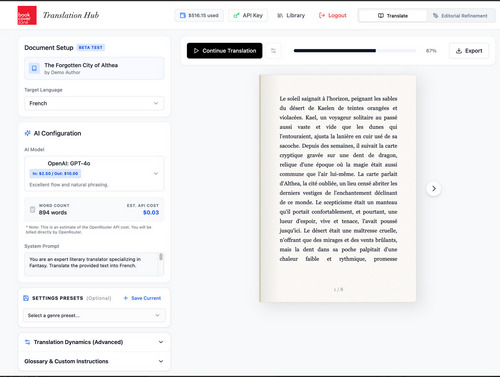Click the document book icon

click(34, 68)
